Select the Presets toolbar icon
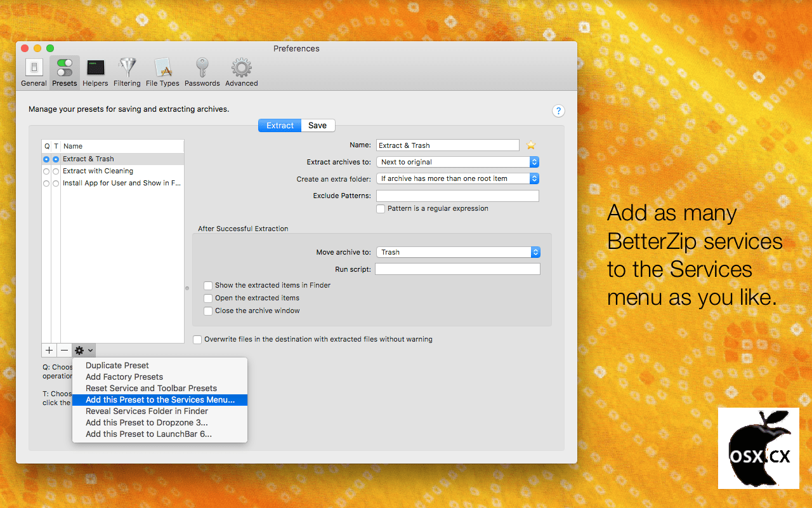 (65, 72)
